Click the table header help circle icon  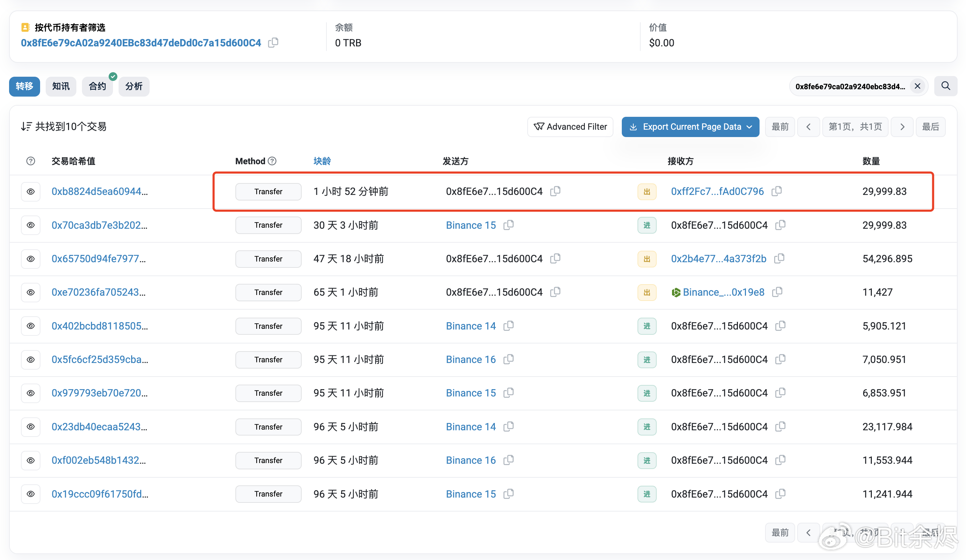pos(31,161)
